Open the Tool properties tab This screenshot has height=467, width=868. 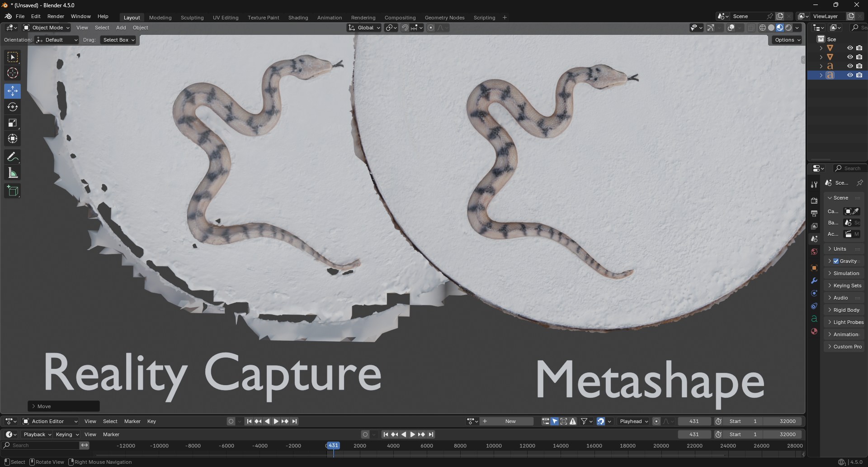tap(814, 185)
